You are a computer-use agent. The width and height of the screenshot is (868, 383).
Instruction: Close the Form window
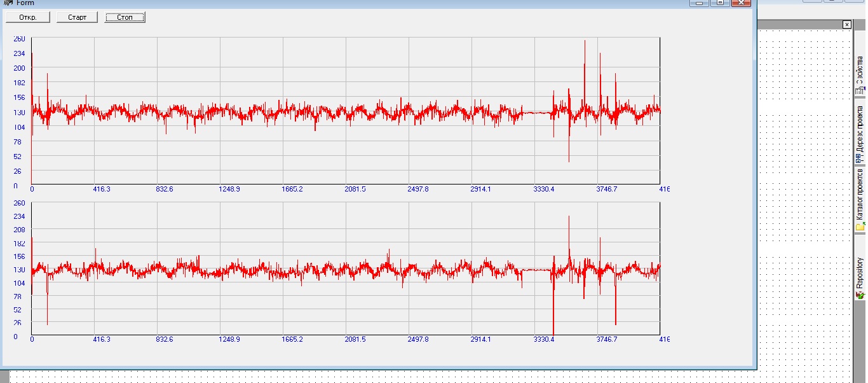click(x=740, y=3)
